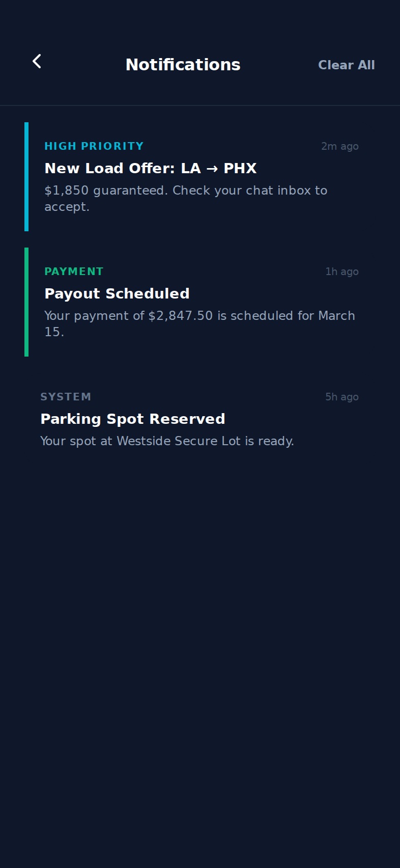The width and height of the screenshot is (400, 868).
Task: Click the LA → PHX load offer title
Action: (x=151, y=168)
